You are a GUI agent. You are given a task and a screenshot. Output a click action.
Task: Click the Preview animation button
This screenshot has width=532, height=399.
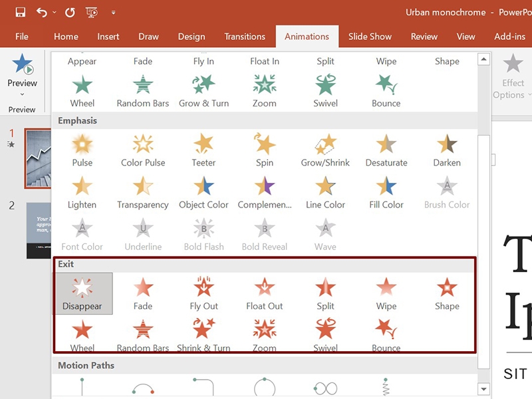pos(23,70)
